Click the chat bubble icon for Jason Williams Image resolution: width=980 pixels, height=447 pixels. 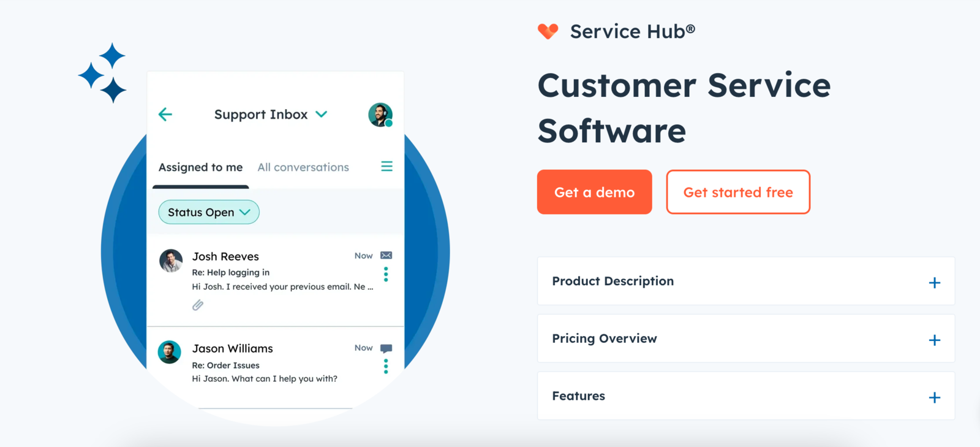386,348
